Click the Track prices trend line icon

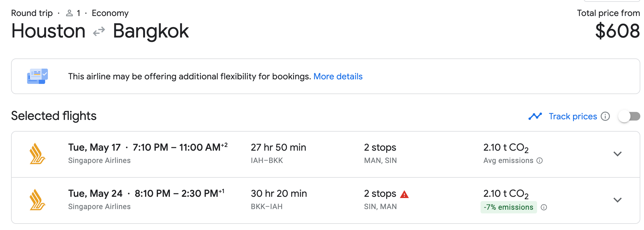[x=535, y=116]
